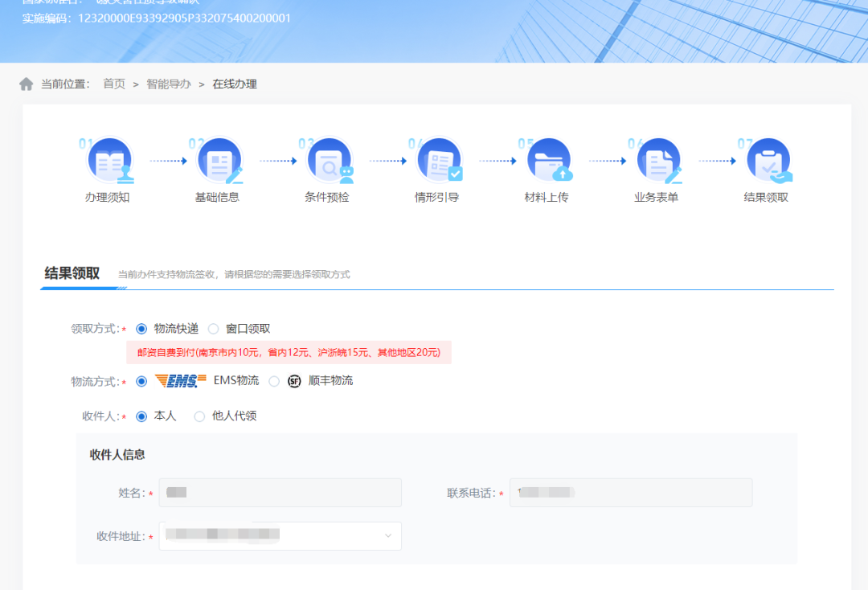This screenshot has width=868, height=590.
Task: Click the 基础信息 step icon
Action: click(x=218, y=161)
